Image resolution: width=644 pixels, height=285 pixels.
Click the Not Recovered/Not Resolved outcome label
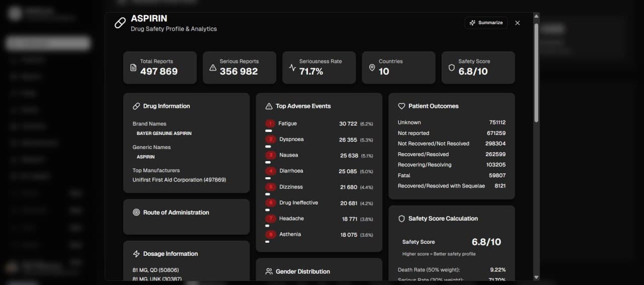click(434, 144)
